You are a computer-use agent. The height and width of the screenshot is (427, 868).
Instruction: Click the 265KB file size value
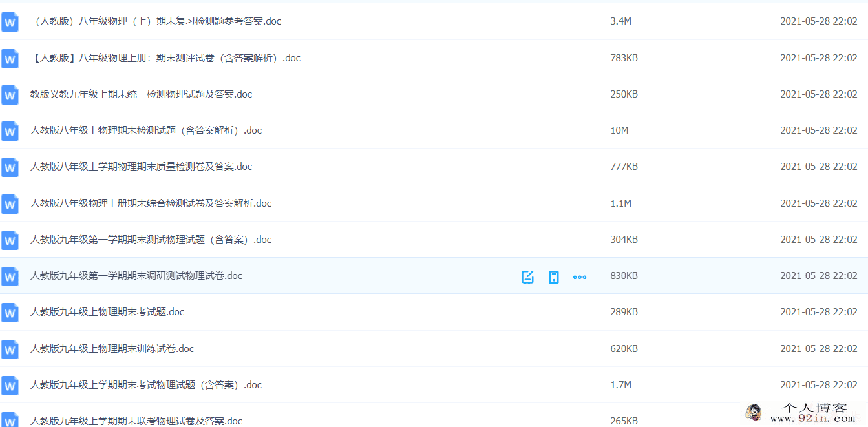tap(624, 421)
